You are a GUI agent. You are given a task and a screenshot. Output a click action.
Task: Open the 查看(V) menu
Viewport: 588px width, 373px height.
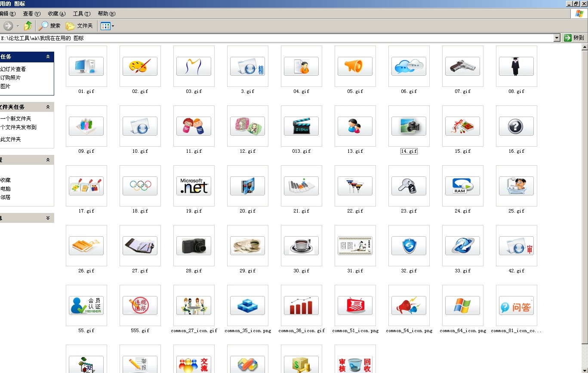(32, 14)
